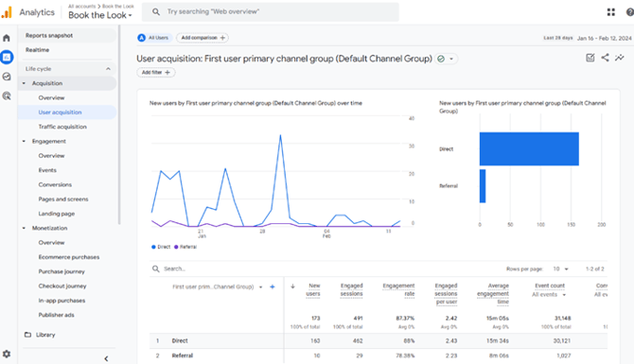Open Traffic acquisition report
This screenshot has height=364, width=634.
point(62,127)
